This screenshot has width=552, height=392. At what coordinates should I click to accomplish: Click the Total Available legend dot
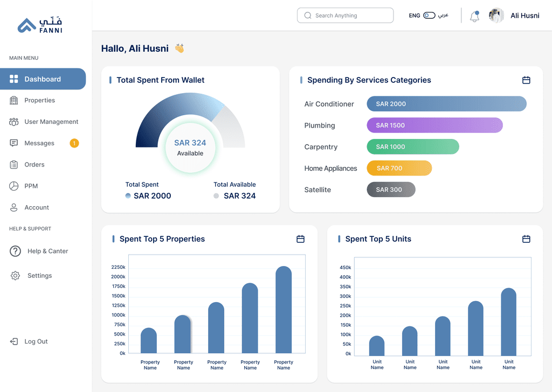pos(216,196)
